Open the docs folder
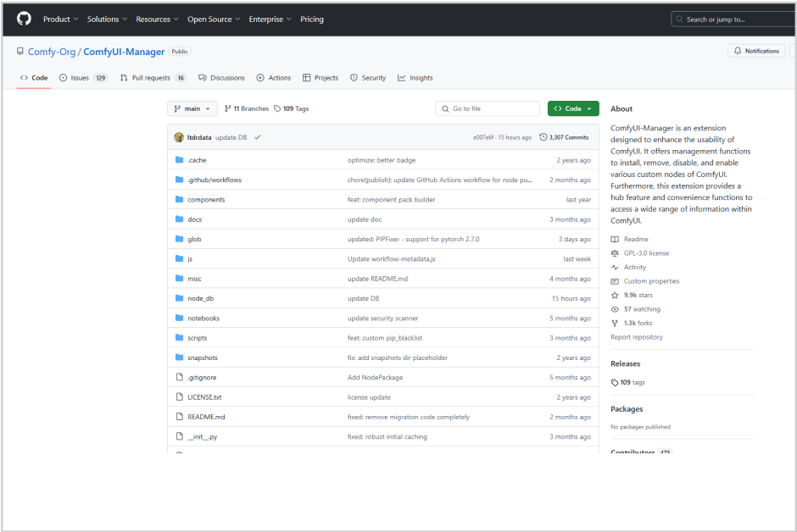This screenshot has height=532, width=797. pos(194,219)
